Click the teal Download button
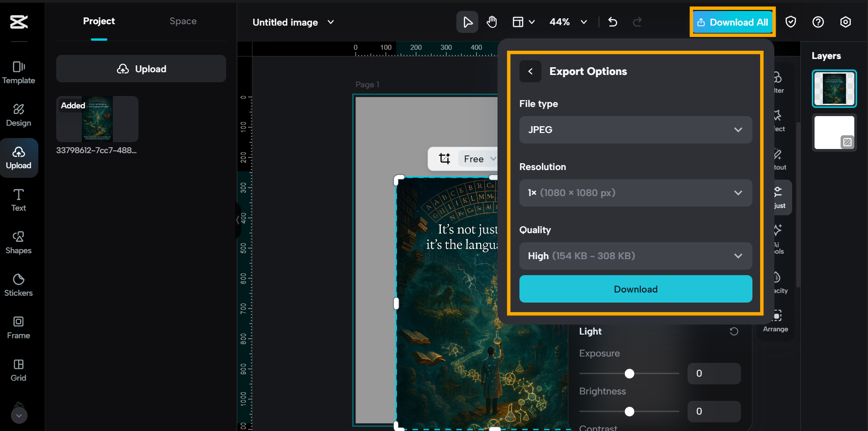Image resolution: width=868 pixels, height=431 pixels. tap(635, 289)
